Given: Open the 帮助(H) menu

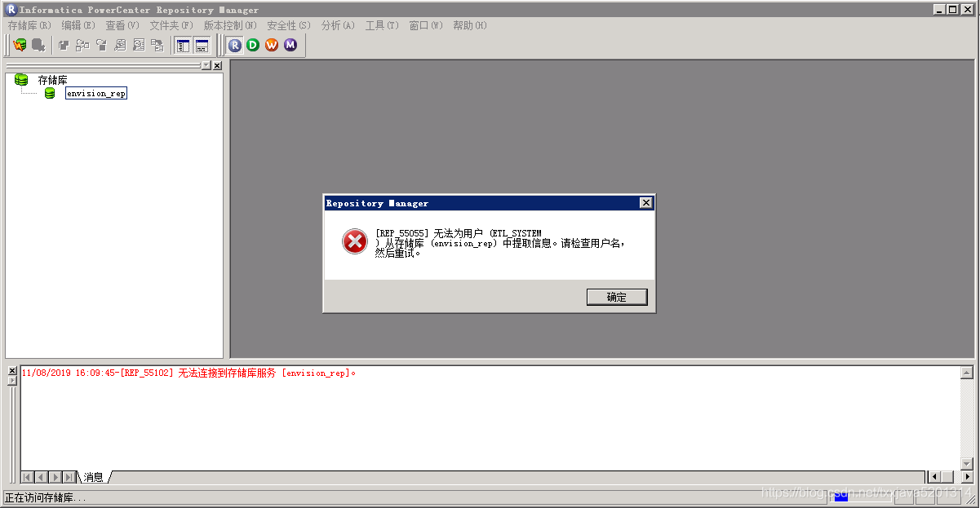Looking at the screenshot, I should tap(469, 25).
